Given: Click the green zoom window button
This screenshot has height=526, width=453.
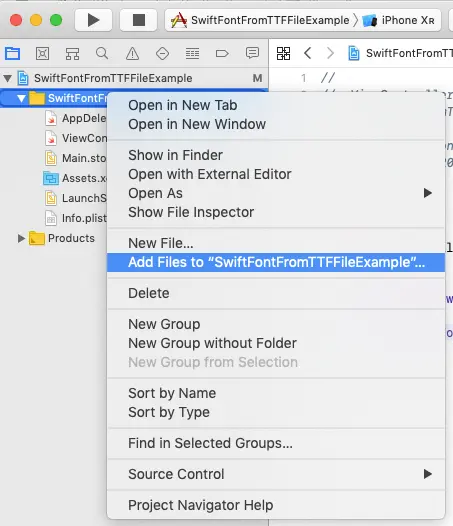Looking at the screenshot, I should [56, 20].
